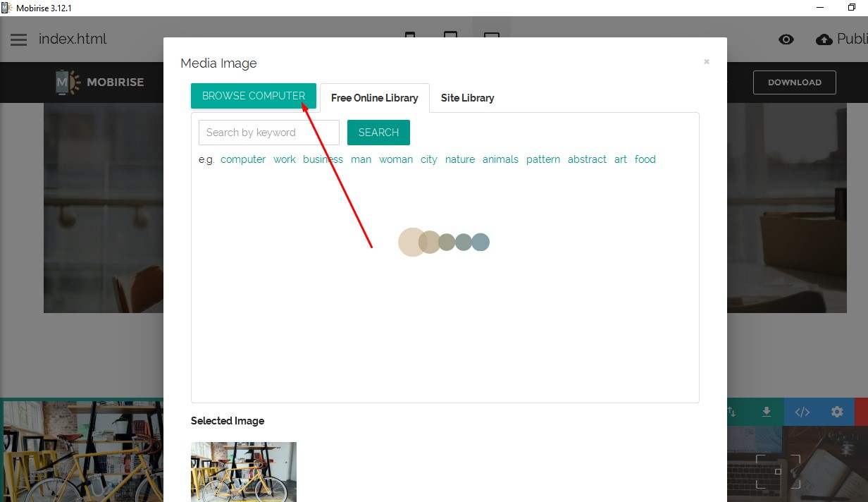Select the Free Online Library tab
The height and width of the screenshot is (502, 868).
[374, 98]
